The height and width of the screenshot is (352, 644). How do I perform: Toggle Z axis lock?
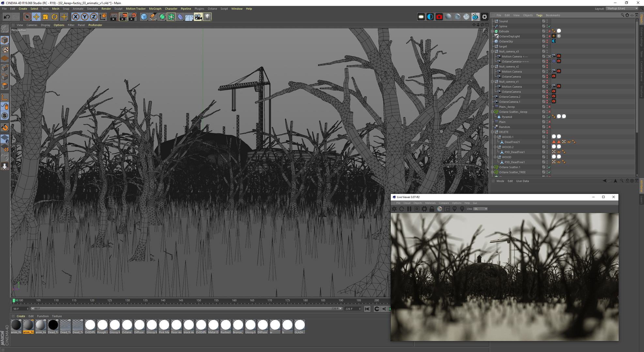pos(94,17)
